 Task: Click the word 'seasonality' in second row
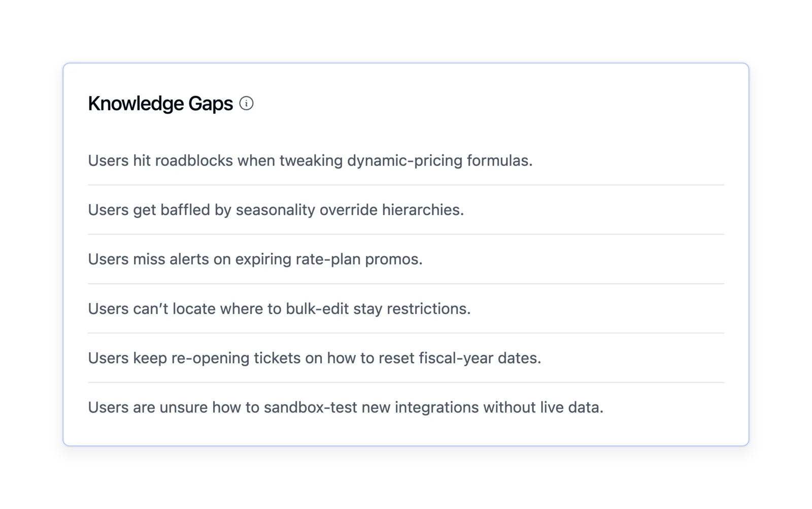[276, 210]
